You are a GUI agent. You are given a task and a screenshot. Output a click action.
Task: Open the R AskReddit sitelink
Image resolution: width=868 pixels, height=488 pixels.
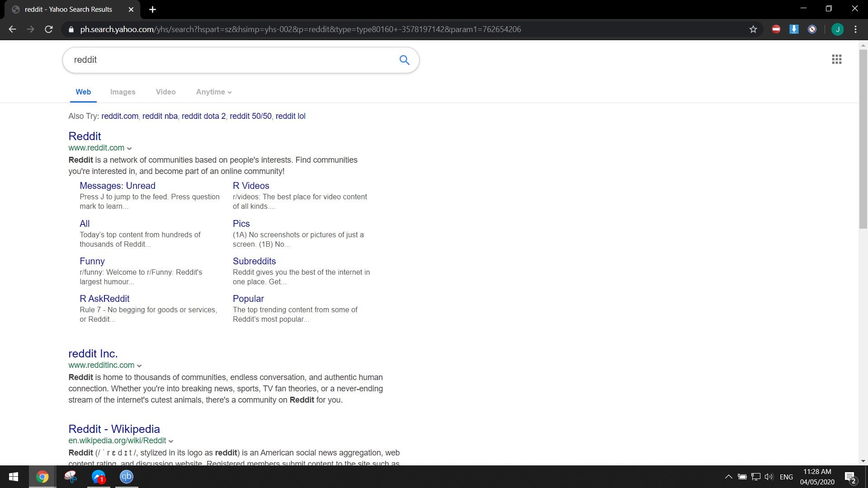(104, 299)
